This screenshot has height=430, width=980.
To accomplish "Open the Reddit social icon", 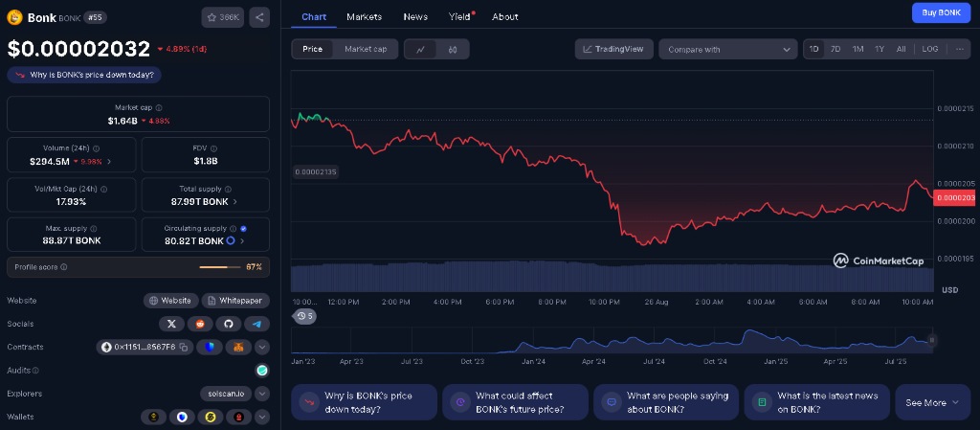I will point(199,324).
